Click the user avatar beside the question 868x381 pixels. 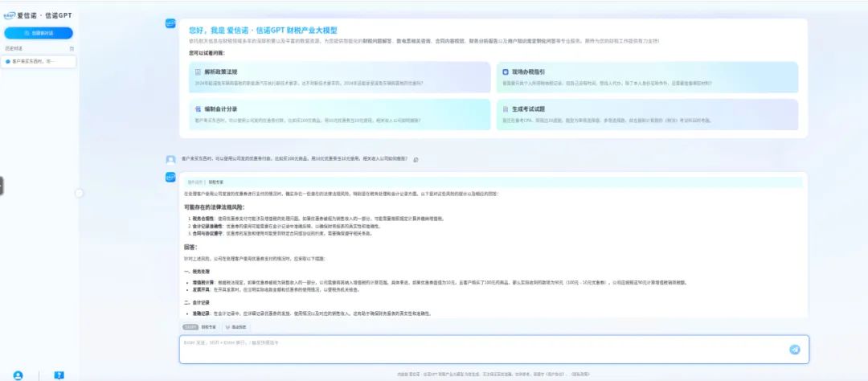pos(170,159)
